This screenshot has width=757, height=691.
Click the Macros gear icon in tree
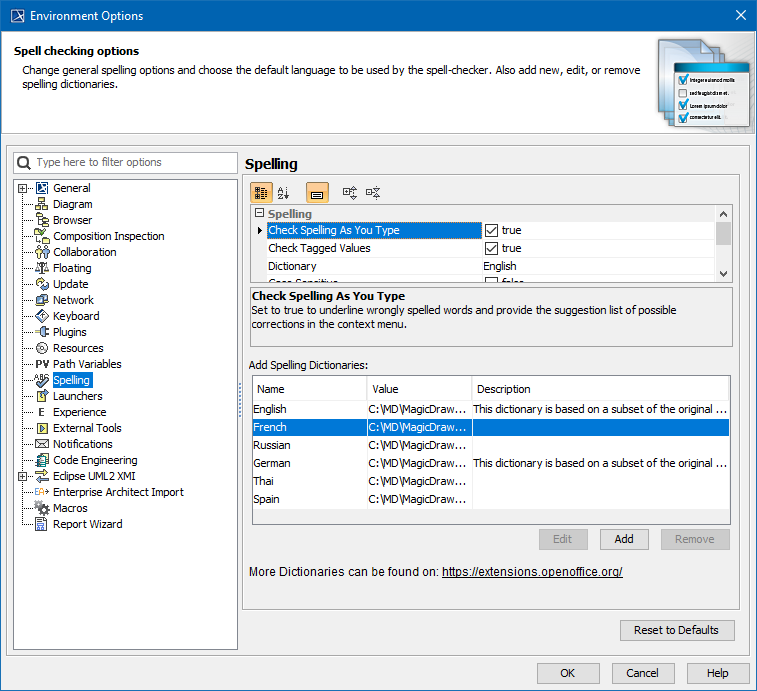click(42, 508)
